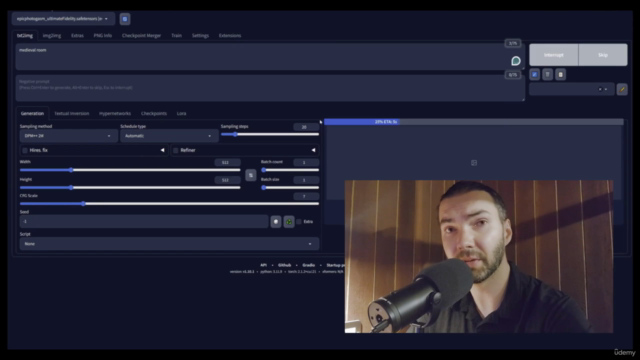The height and width of the screenshot is (360, 640).
Task: Open the Script dropdown
Action: click(169, 244)
